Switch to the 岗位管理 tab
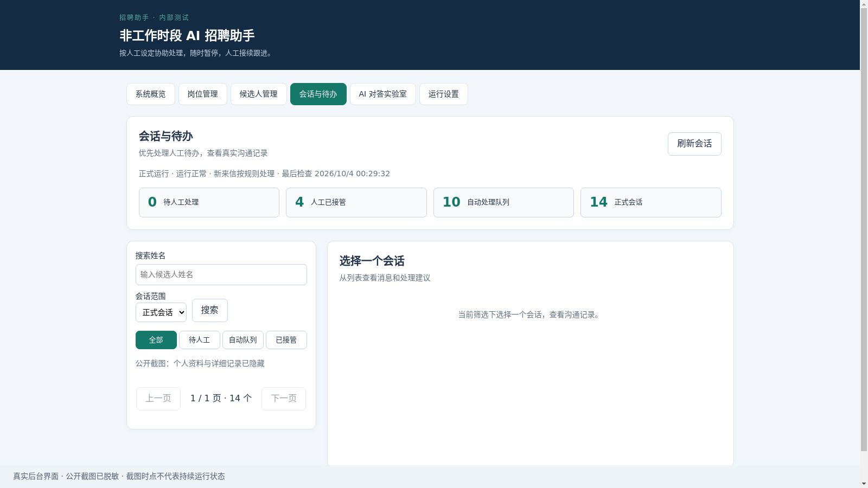 pos(203,94)
